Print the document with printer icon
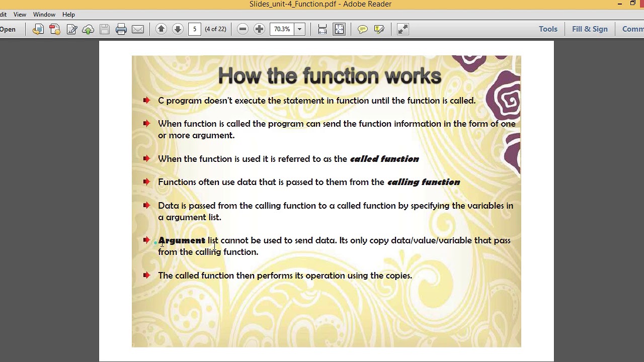The width and height of the screenshot is (644, 362). (x=121, y=29)
